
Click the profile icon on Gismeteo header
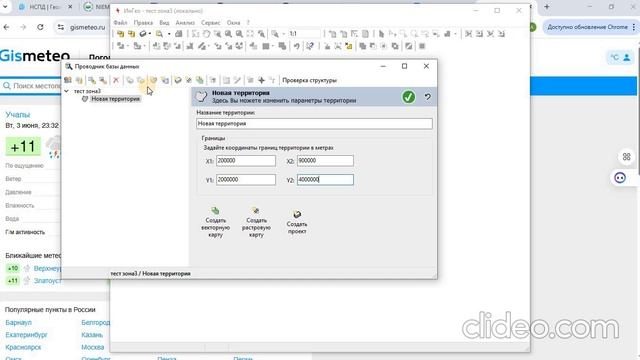pyautogui.click(x=627, y=58)
